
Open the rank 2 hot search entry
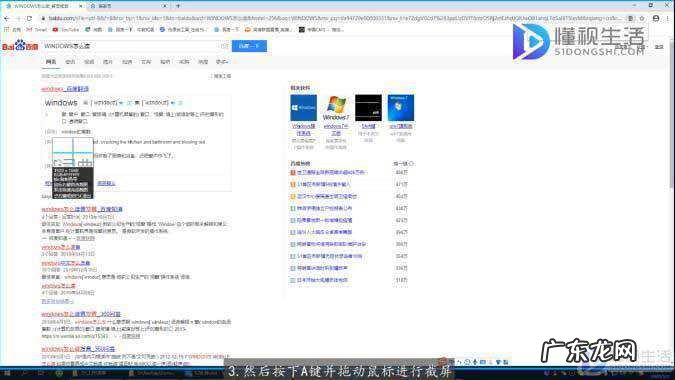coord(324,185)
